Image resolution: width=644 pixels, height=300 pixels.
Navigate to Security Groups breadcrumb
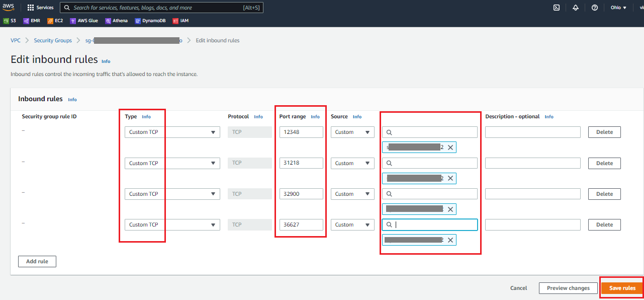[x=53, y=40]
